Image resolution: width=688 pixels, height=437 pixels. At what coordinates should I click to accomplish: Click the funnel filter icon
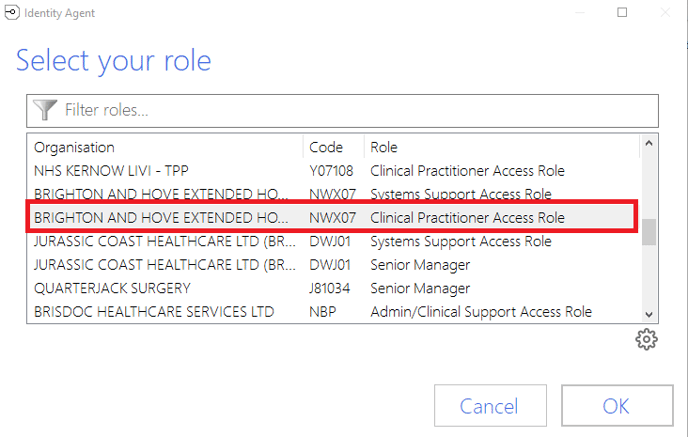[x=45, y=109]
